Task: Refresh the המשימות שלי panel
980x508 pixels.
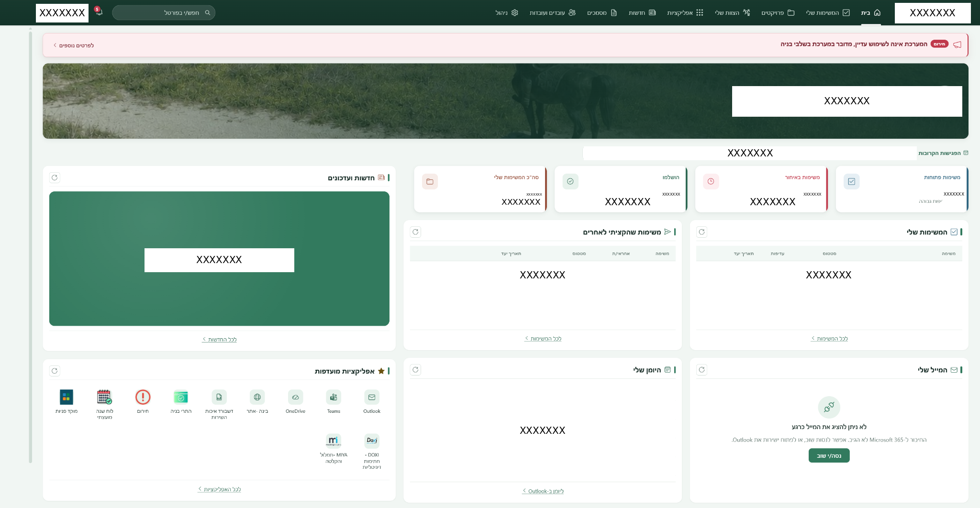Action: [x=702, y=232]
